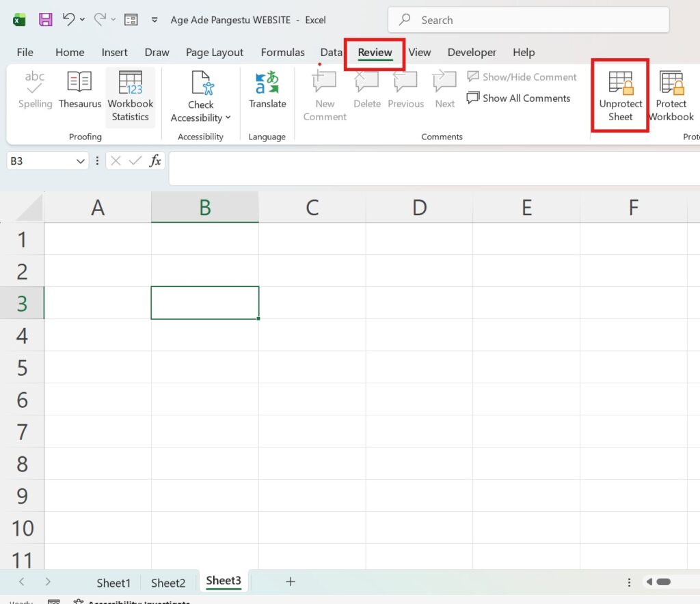Switch to the Insert tab
The image size is (700, 604).
tap(114, 52)
